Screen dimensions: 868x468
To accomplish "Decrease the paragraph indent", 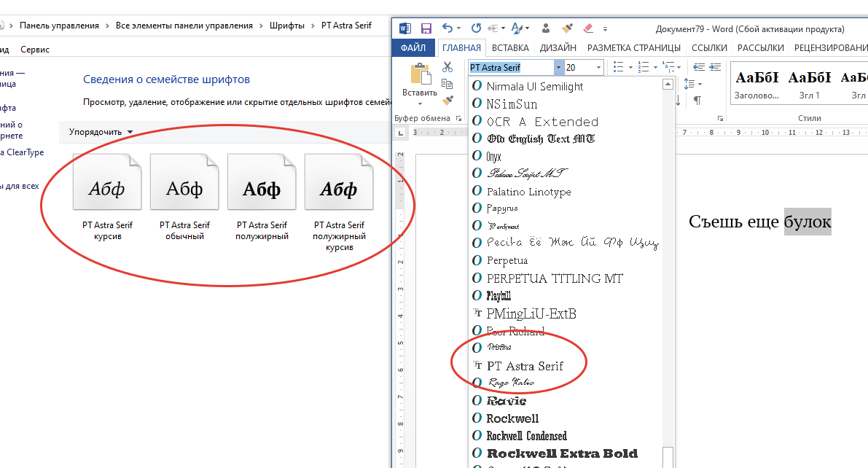I will pos(699,67).
